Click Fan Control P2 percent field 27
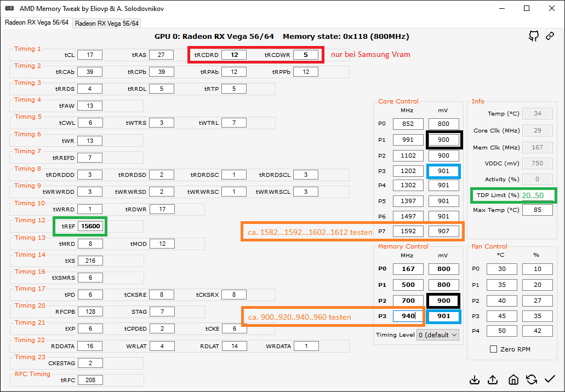The width and height of the screenshot is (565, 392). click(537, 301)
